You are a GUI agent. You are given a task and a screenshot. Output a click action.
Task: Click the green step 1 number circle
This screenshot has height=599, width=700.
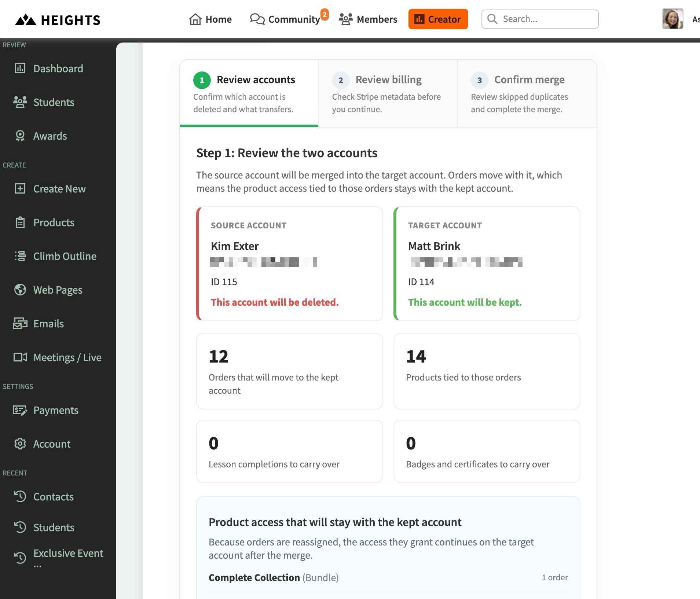(x=202, y=80)
